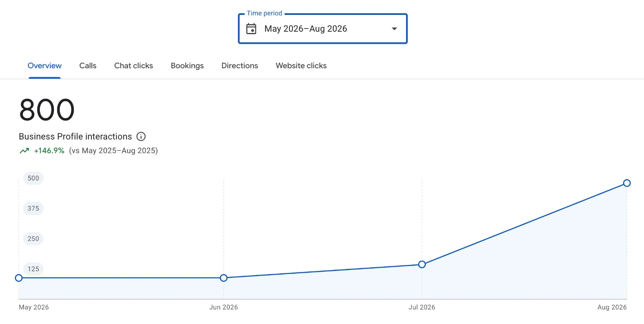This screenshot has height=324, width=644.
Task: Open the Time period dropdown arrow
Action: click(x=394, y=29)
